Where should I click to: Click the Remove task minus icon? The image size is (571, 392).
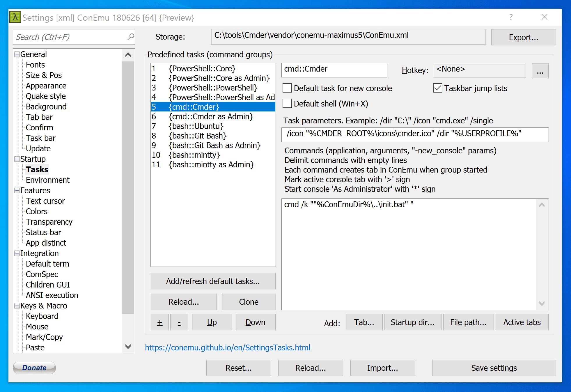pos(178,322)
